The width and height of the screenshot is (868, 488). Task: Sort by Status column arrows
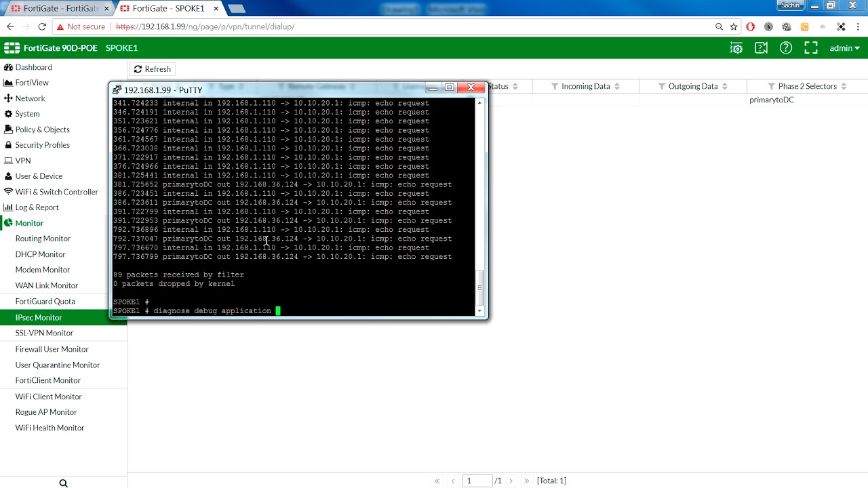coord(515,86)
